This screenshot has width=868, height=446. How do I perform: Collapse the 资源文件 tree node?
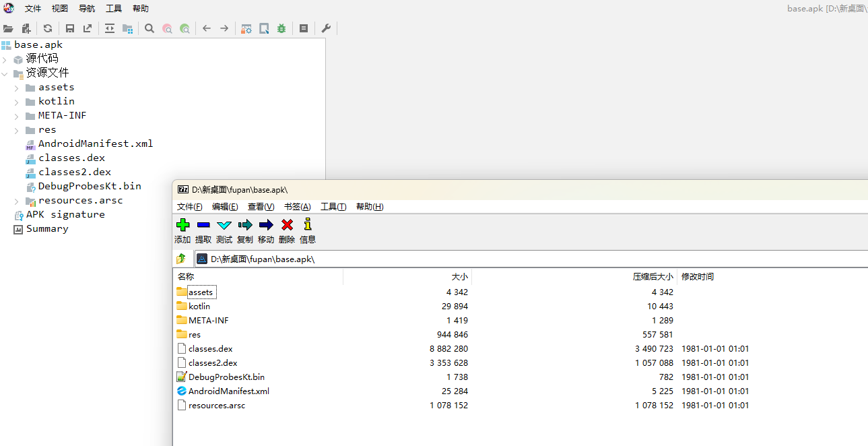pos(5,73)
